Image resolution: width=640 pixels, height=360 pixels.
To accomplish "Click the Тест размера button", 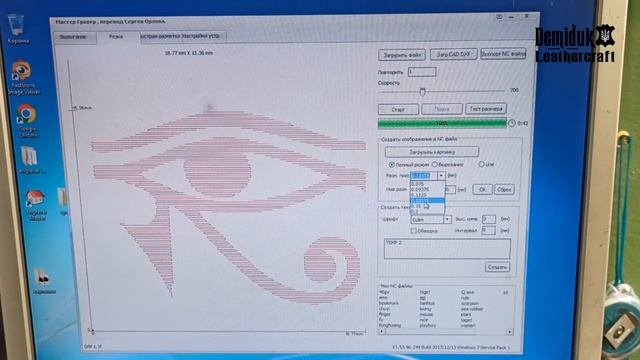I will [x=486, y=109].
